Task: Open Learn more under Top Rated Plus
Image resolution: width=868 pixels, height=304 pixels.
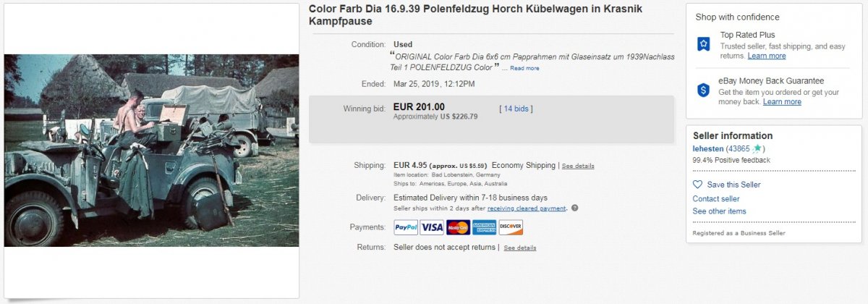Action: (x=767, y=56)
